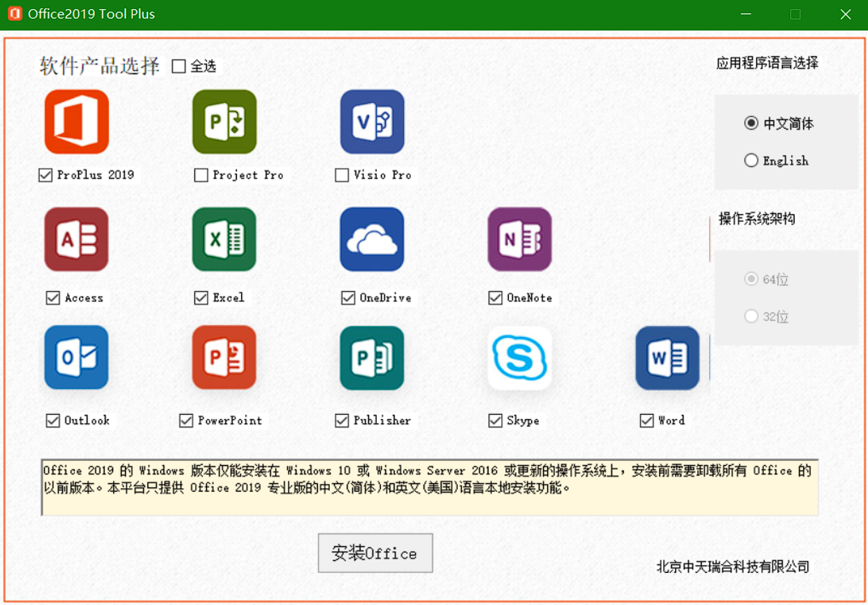This screenshot has height=605, width=868.
Task: Minimize the Office2019 Tool Plus window
Action: (746, 14)
